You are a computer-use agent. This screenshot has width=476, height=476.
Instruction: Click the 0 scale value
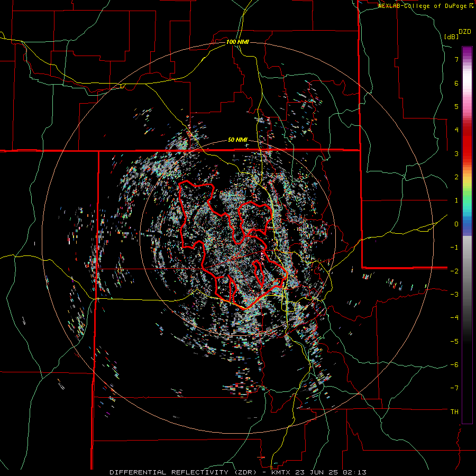tap(456, 224)
